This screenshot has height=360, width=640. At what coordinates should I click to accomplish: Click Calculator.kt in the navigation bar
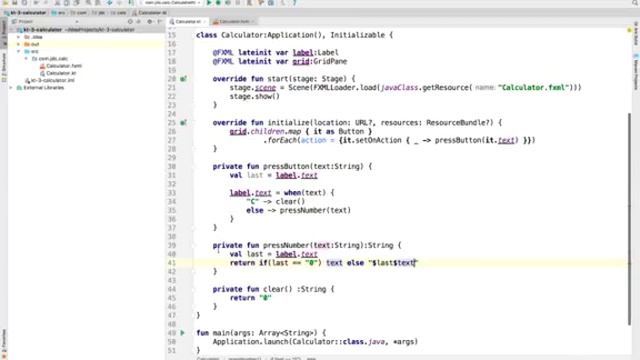tap(149, 13)
